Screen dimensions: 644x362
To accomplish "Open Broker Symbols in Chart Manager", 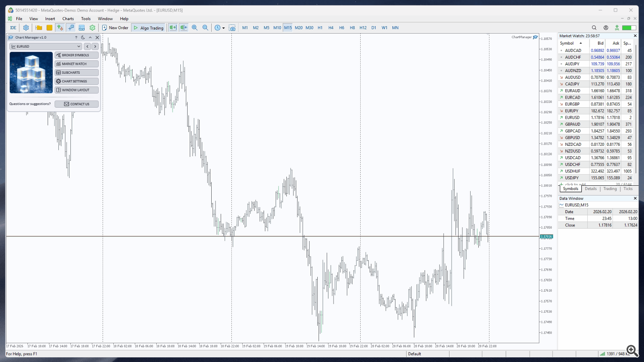I will pos(76,55).
